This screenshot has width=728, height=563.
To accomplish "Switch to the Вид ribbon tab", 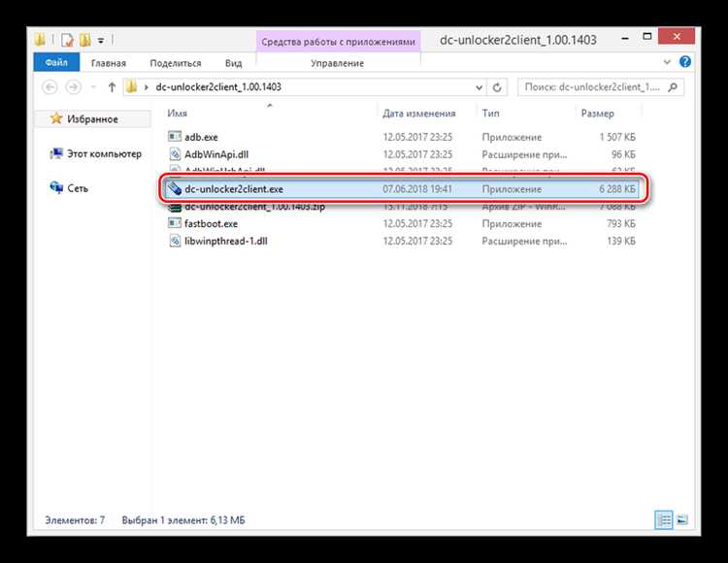I will 234,63.
